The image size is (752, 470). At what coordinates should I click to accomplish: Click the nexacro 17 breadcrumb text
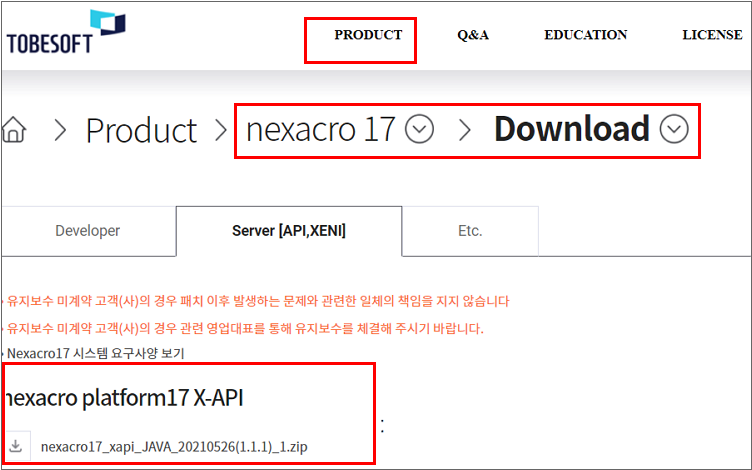320,130
